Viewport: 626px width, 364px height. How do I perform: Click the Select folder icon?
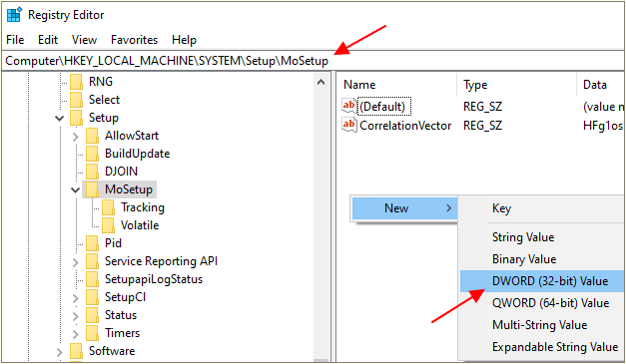76,100
